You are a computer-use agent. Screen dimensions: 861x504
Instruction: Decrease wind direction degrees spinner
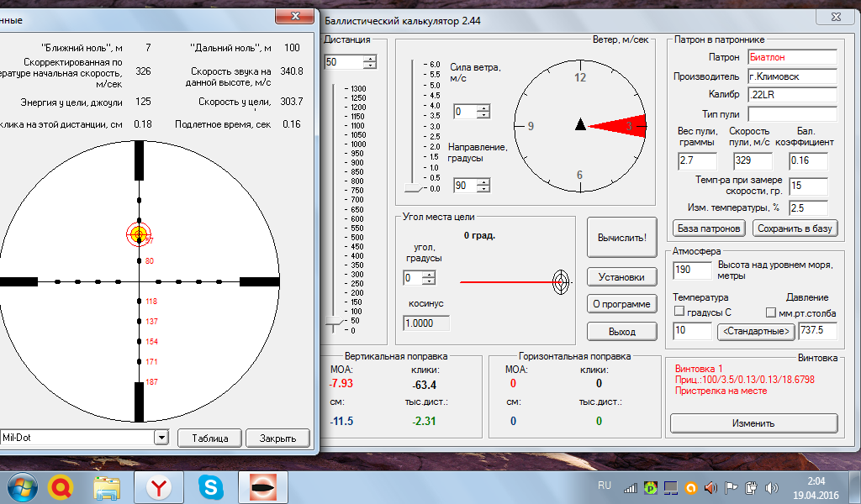tap(483, 189)
